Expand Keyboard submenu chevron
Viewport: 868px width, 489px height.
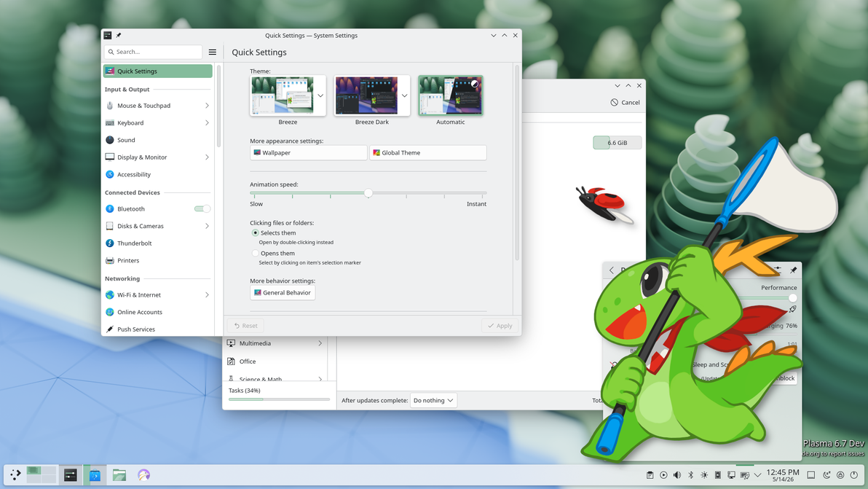(x=207, y=123)
